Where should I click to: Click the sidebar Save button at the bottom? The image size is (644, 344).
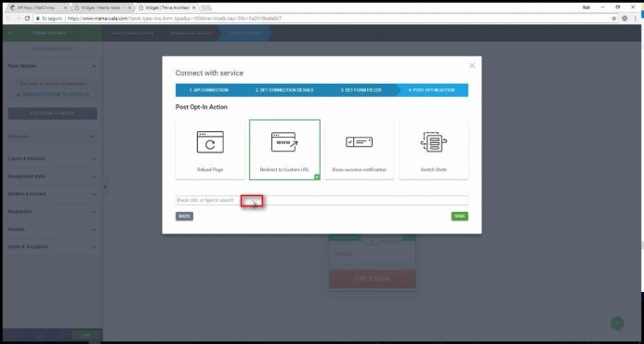[85, 335]
